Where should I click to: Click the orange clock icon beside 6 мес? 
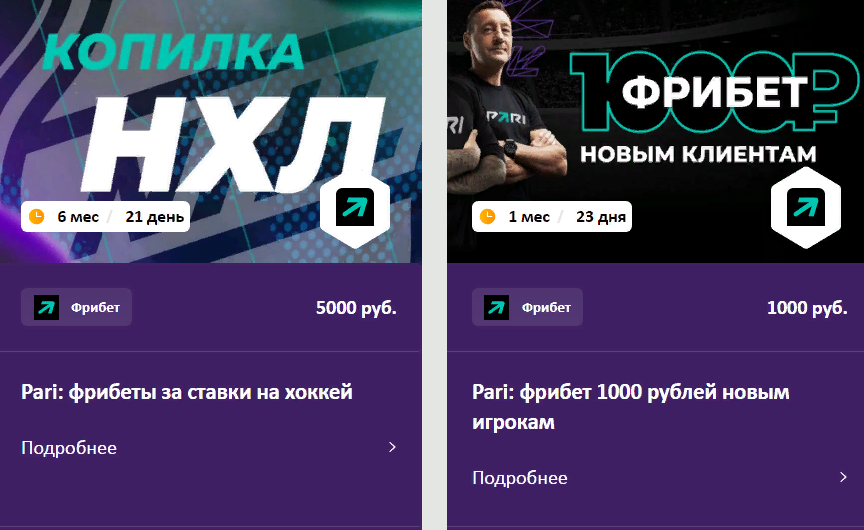point(36,217)
